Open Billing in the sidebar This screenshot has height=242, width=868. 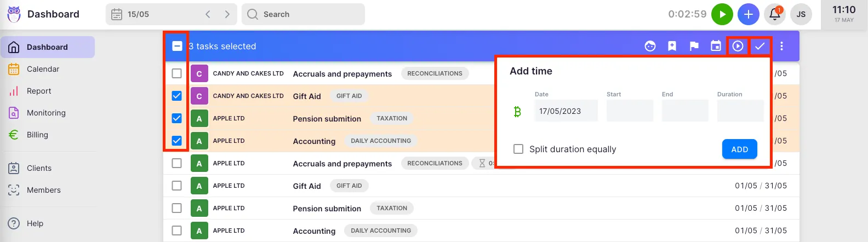click(x=37, y=135)
